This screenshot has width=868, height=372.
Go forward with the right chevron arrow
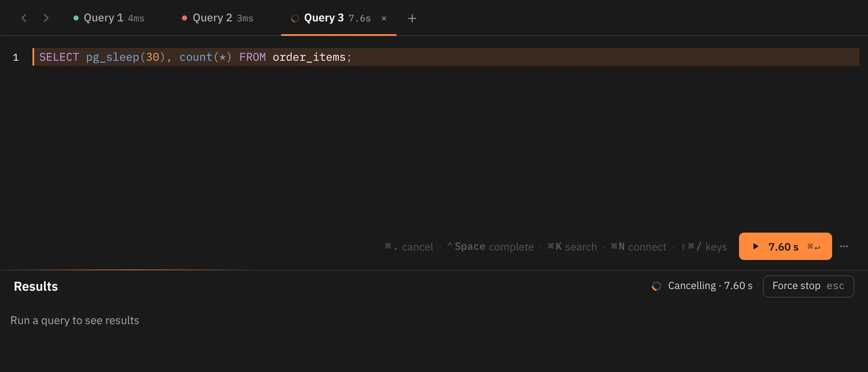click(x=46, y=18)
